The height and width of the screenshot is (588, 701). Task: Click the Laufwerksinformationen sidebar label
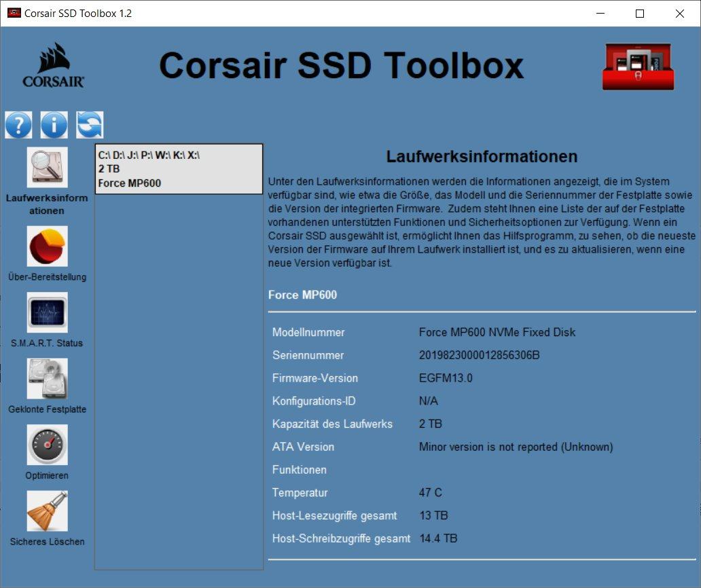point(47,204)
